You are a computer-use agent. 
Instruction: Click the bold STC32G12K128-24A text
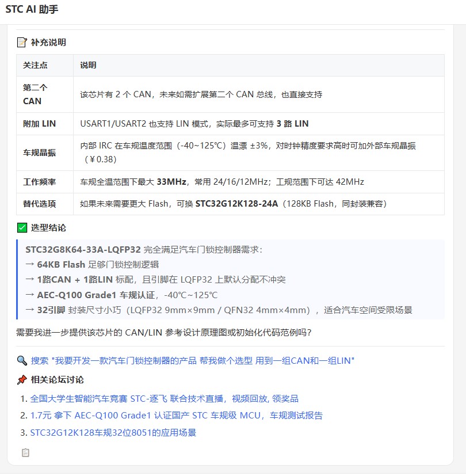point(236,204)
